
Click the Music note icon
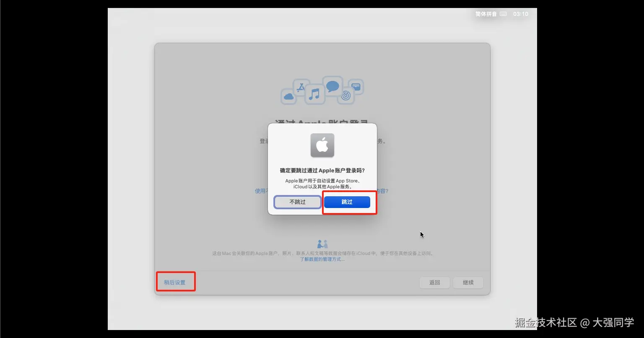pos(314,94)
